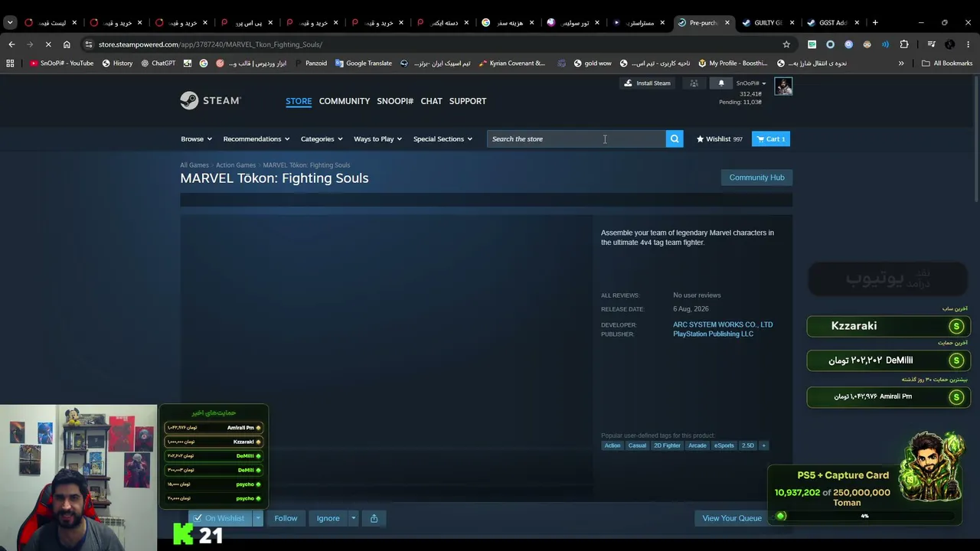The width and height of the screenshot is (980, 551).
Task: Open the Google Translate bookmark
Action: point(364,64)
